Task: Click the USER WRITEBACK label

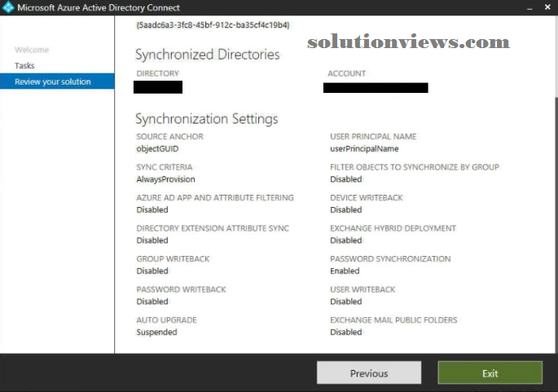Action: (362, 289)
